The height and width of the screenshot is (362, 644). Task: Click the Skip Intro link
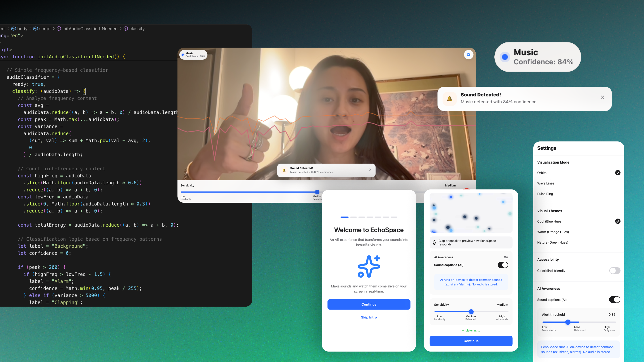369,317
